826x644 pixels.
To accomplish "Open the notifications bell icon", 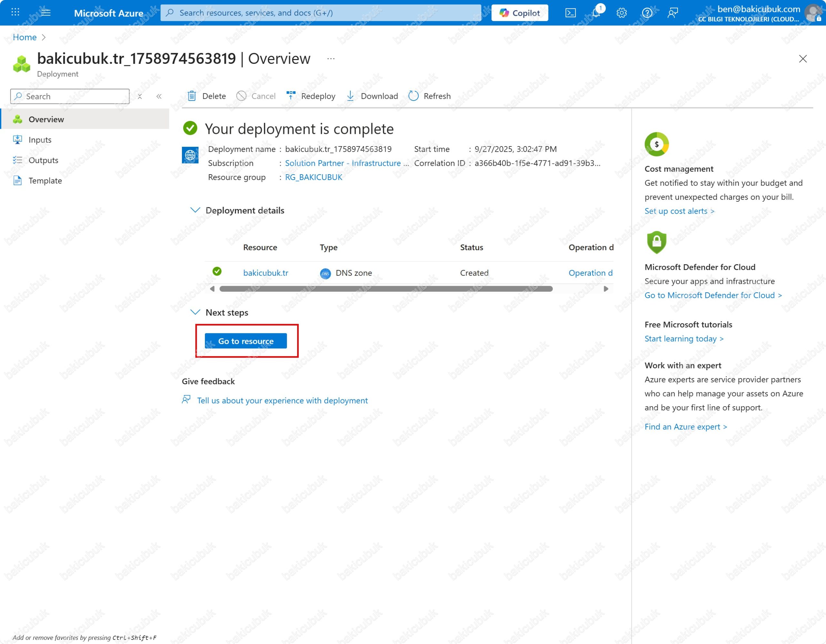I will click(x=596, y=13).
